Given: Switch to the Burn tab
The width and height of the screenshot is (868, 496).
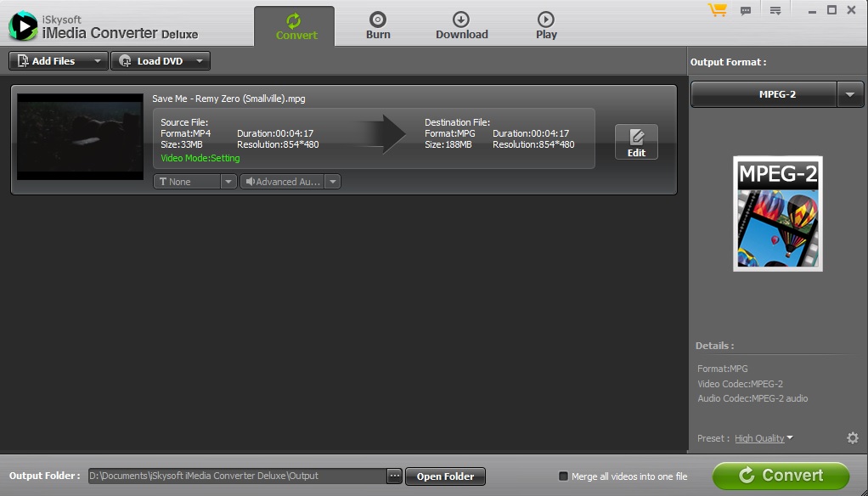Looking at the screenshot, I should pos(378,26).
